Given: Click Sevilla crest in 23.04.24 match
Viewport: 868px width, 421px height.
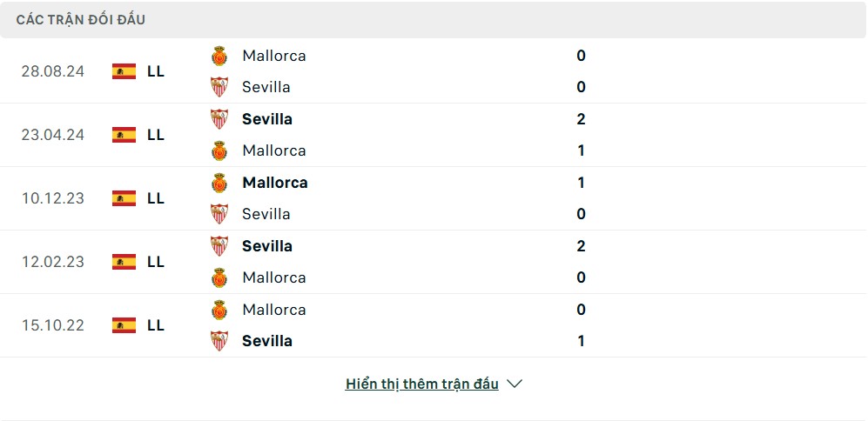Looking at the screenshot, I should click(x=219, y=119).
